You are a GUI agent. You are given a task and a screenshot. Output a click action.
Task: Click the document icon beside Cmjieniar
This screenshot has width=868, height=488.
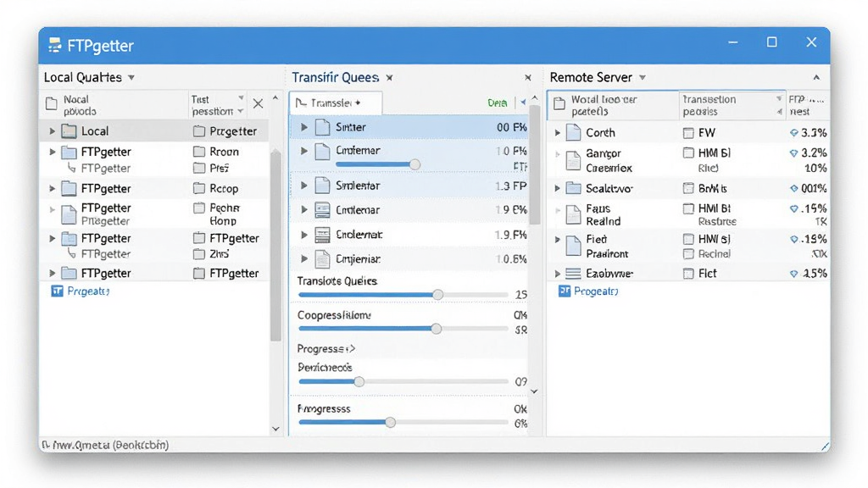click(x=322, y=259)
